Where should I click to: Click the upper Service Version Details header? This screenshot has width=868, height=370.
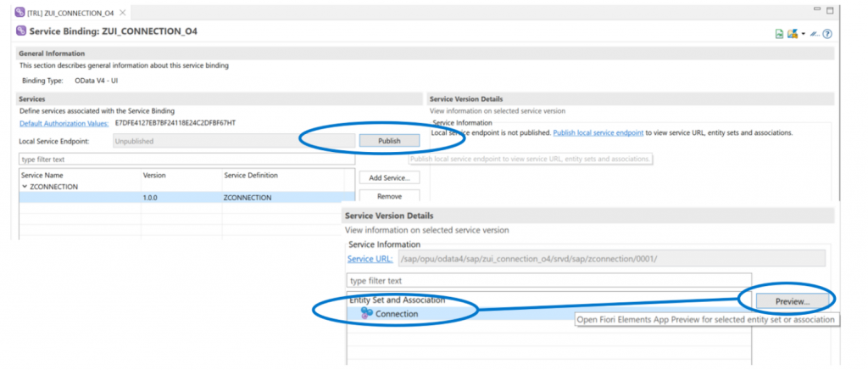click(632, 98)
